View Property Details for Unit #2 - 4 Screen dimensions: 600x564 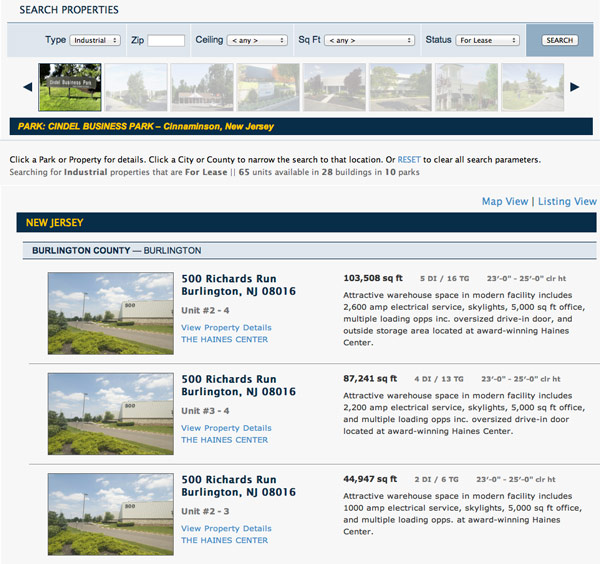pos(226,328)
